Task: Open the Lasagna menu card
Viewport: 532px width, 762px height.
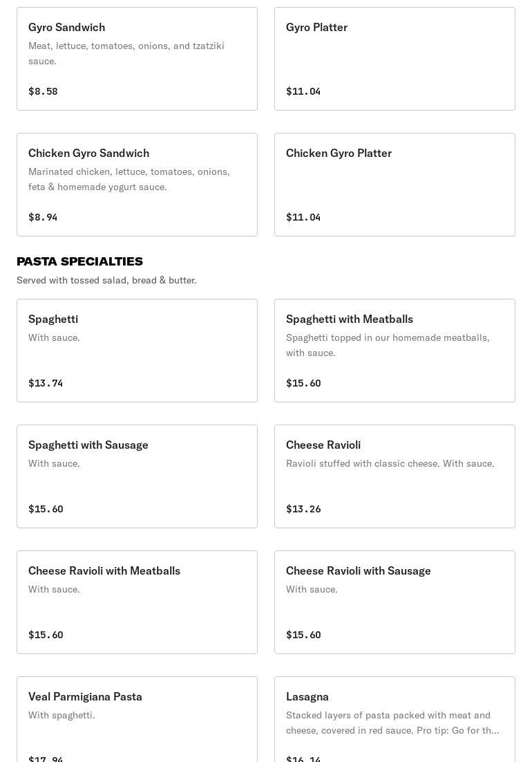Action: (x=395, y=719)
